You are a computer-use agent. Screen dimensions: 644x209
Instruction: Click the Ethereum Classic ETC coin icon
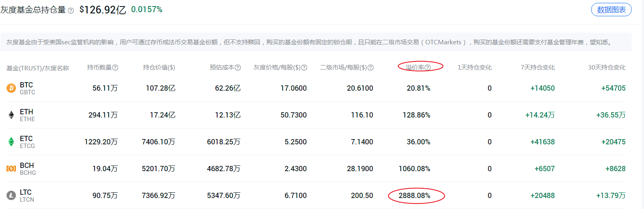[x=11, y=142]
